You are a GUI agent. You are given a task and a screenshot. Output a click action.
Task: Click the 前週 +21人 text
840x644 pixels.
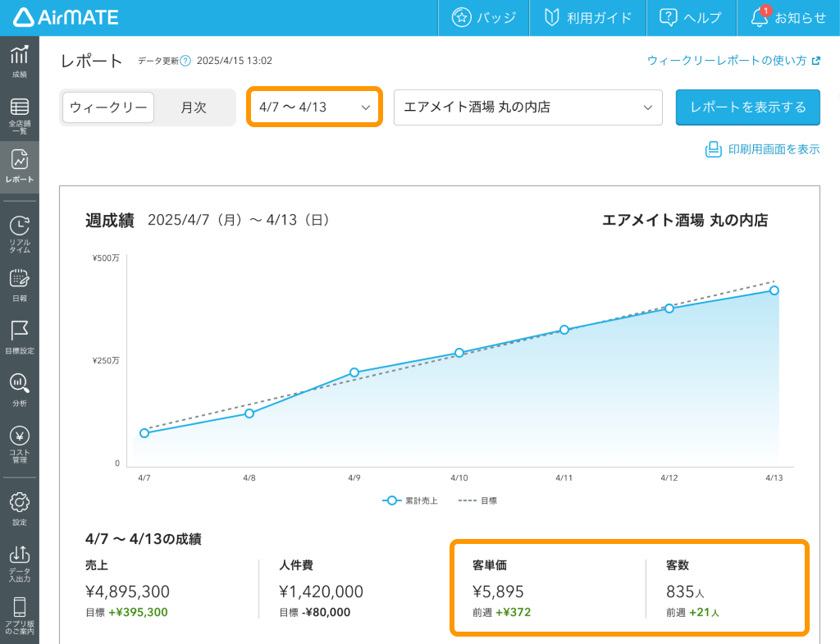pyautogui.click(x=692, y=612)
